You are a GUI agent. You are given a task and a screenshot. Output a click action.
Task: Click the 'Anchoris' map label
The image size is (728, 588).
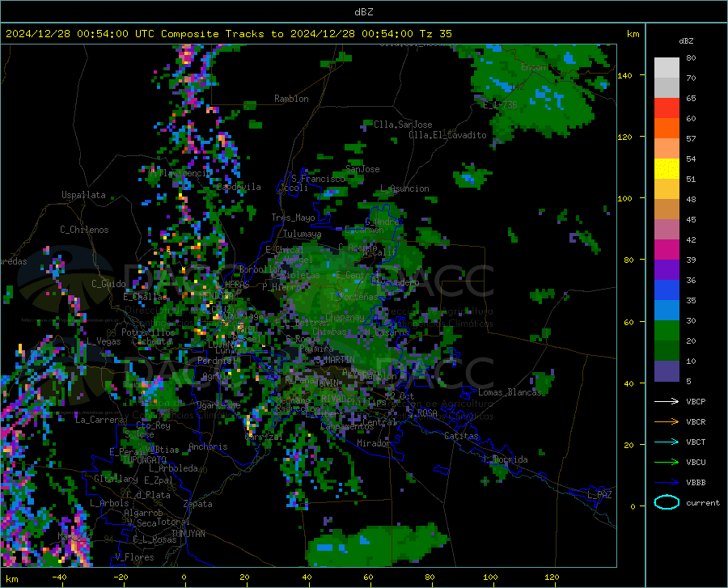pyautogui.click(x=208, y=447)
